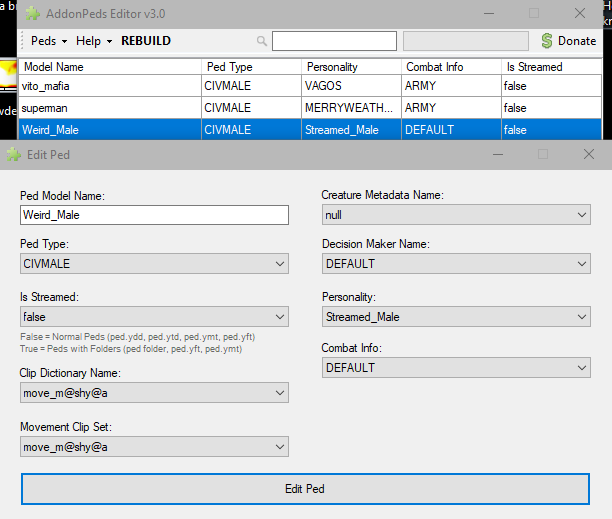Click the Edit Ped window puzzle icon

click(x=14, y=155)
